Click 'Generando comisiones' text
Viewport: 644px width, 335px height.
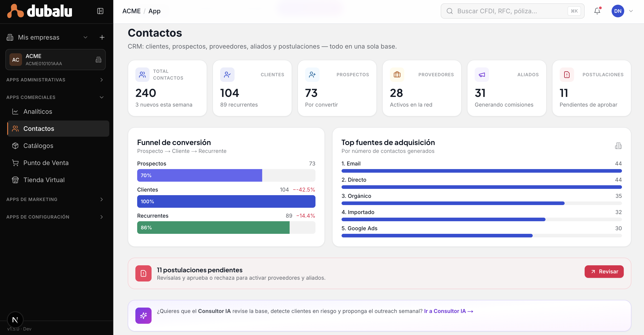tap(504, 105)
